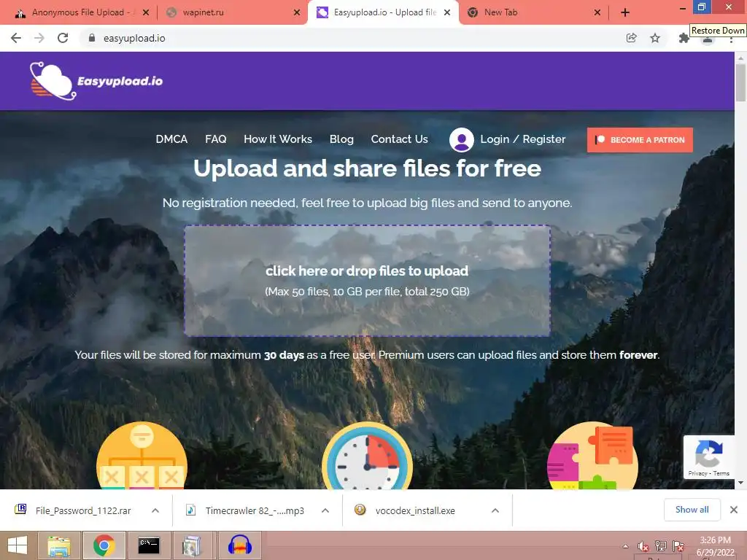Open File Explorer from taskbar
This screenshot has height=560, width=747.
(59, 545)
